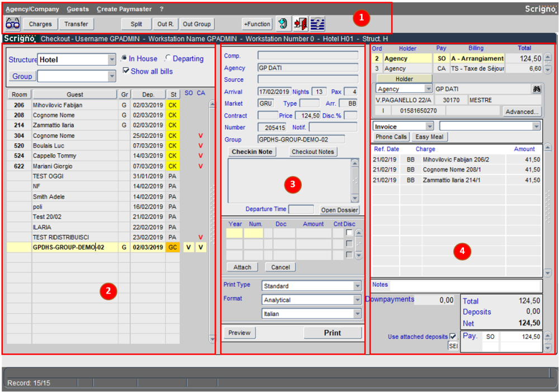
Task: Click inside the Departure Time input field
Action: (301, 209)
